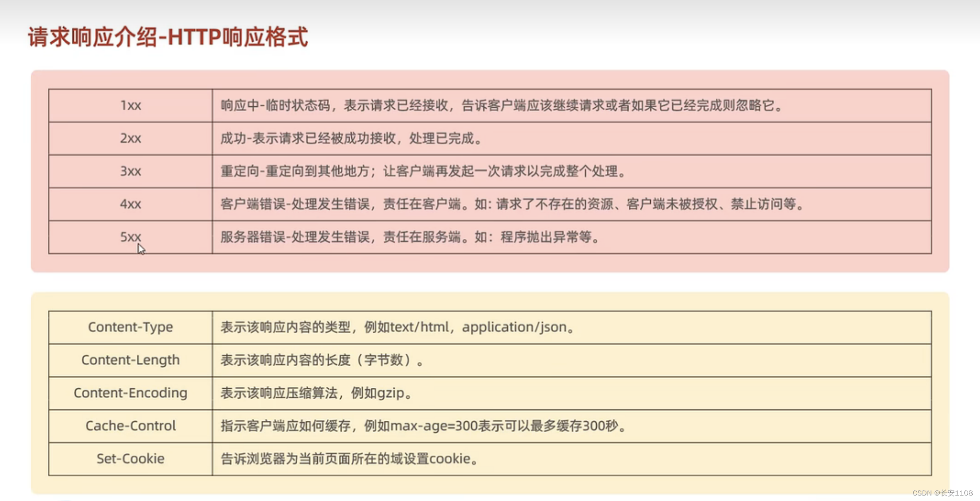
Task: Select the Content-Length header cell
Action: [131, 360]
